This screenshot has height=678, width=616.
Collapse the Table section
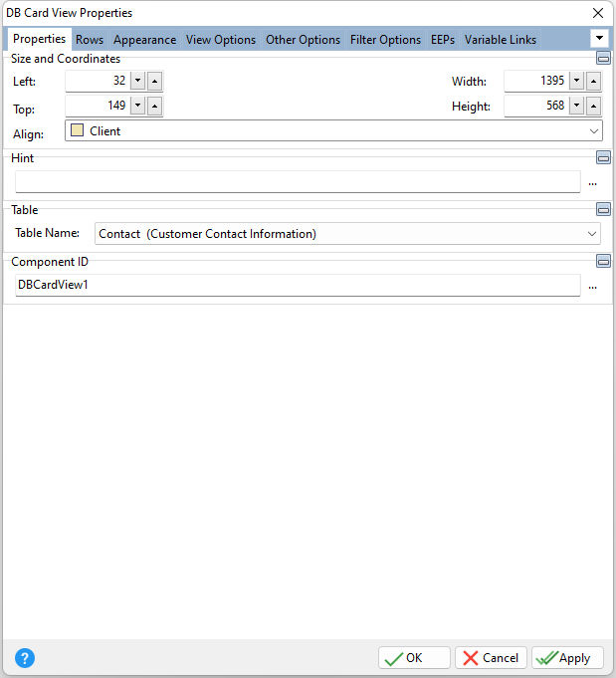pyautogui.click(x=603, y=209)
